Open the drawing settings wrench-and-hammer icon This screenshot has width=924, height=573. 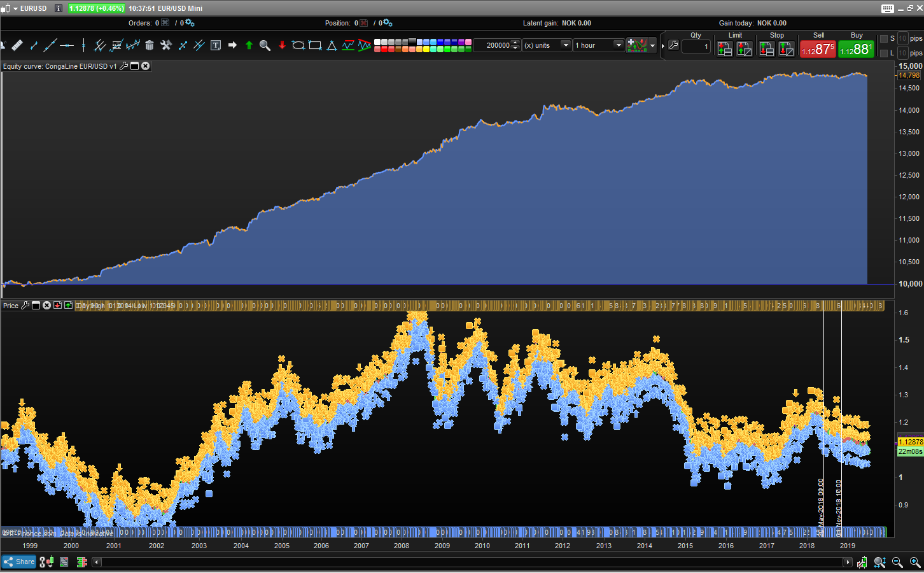pyautogui.click(x=166, y=45)
